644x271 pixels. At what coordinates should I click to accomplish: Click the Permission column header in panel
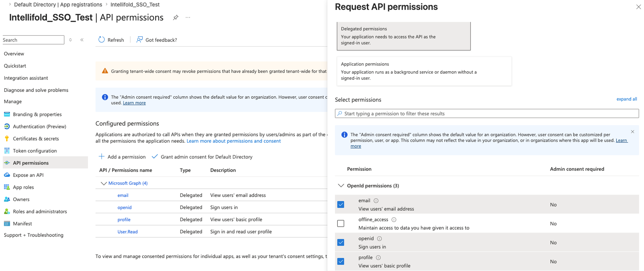(359, 169)
